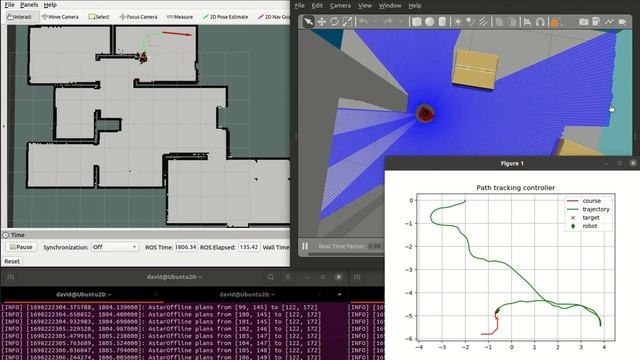Choose the RViz Select tool
The height and width of the screenshot is (360, 640).
pyautogui.click(x=99, y=17)
